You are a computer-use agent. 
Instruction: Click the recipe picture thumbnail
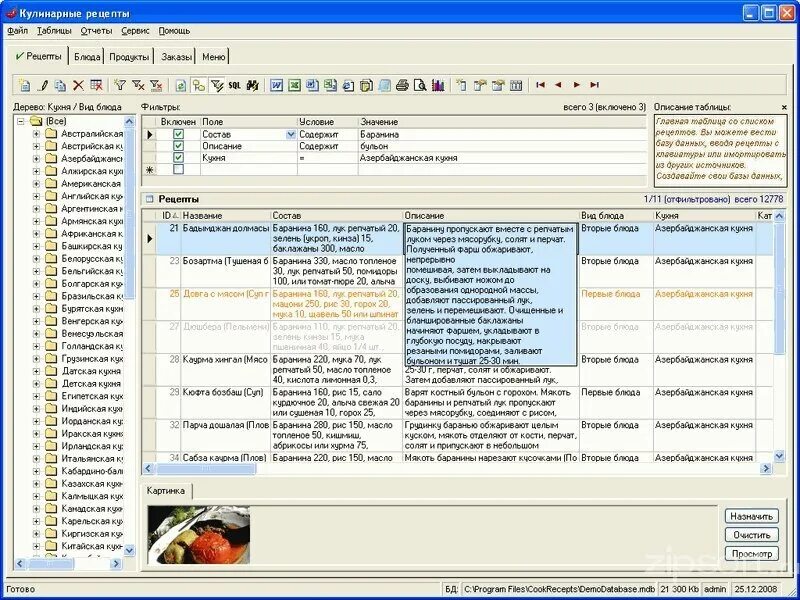(x=198, y=534)
